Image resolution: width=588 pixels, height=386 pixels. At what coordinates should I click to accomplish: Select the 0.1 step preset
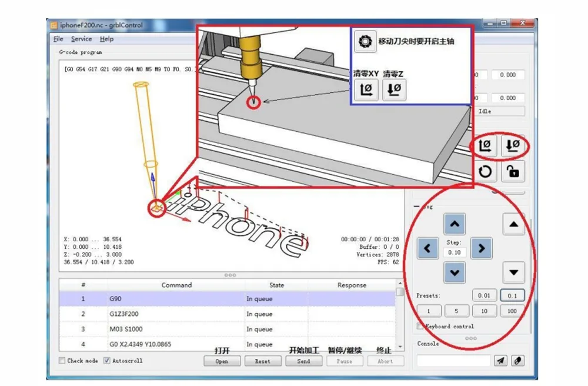click(x=512, y=295)
